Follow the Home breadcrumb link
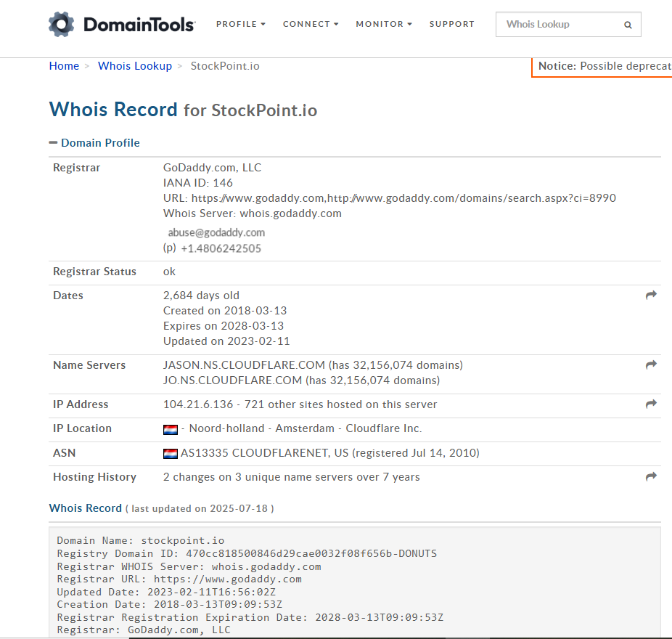This screenshot has width=672, height=639. (64, 66)
